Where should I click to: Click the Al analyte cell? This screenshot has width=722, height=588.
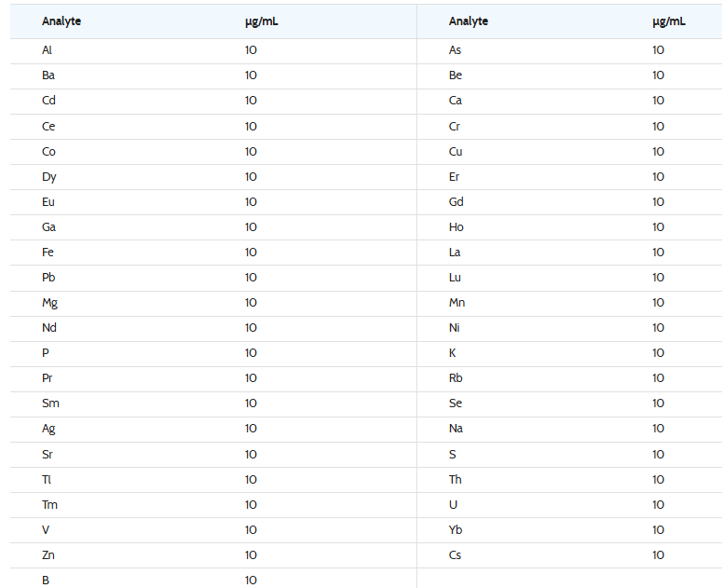(x=48, y=50)
